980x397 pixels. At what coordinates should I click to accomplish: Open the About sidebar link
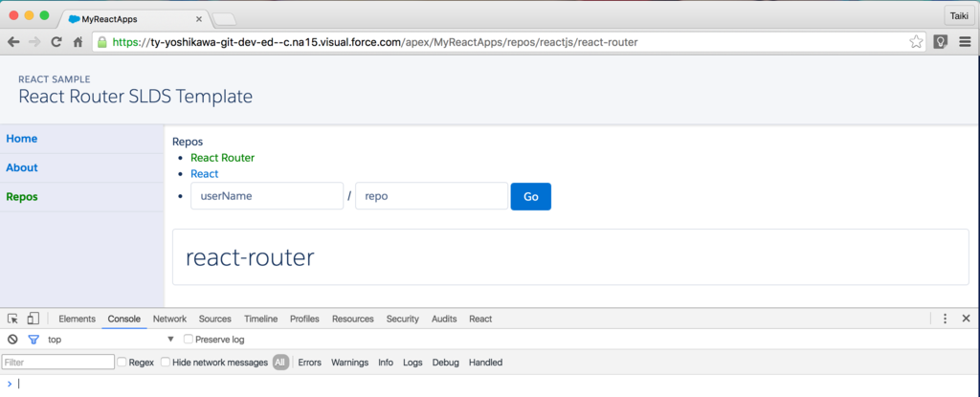tap(22, 167)
